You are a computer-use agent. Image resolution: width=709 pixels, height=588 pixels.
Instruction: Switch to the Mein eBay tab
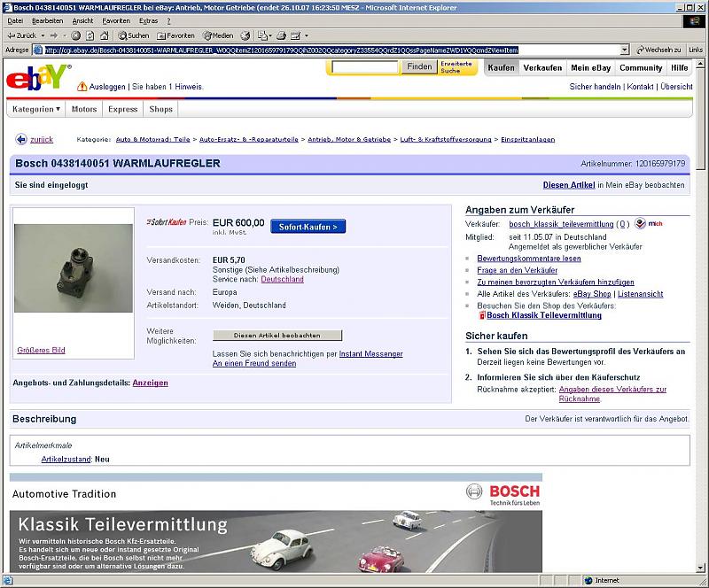pos(590,68)
